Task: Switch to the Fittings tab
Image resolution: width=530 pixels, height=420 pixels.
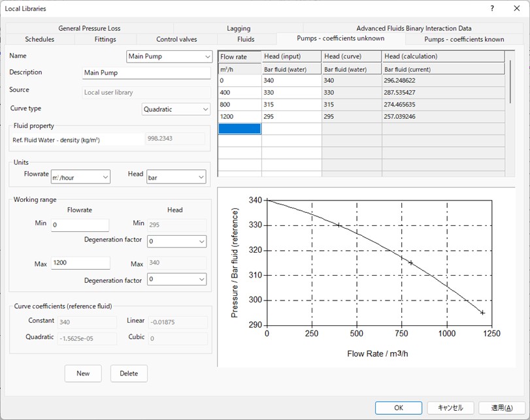Action: point(105,39)
